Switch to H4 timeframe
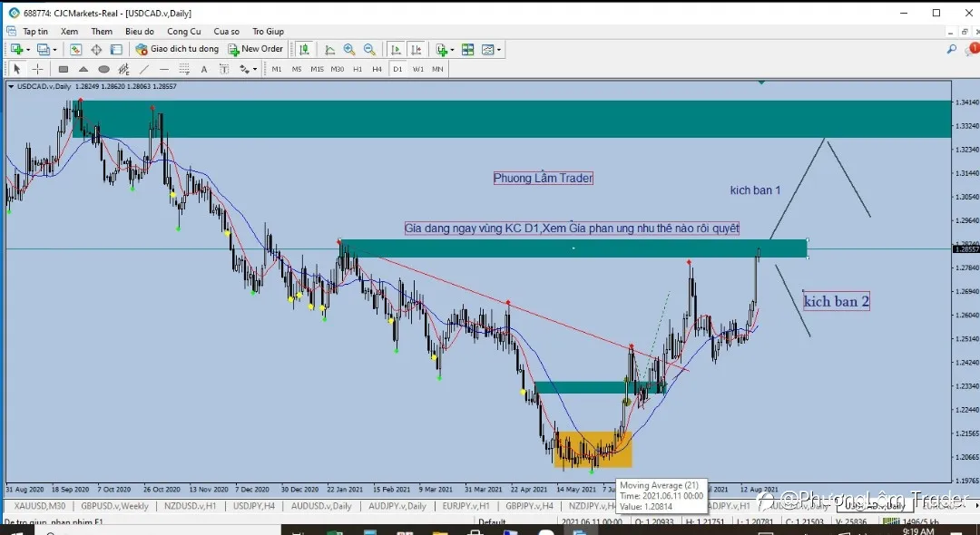The image size is (980, 535). 377,69
